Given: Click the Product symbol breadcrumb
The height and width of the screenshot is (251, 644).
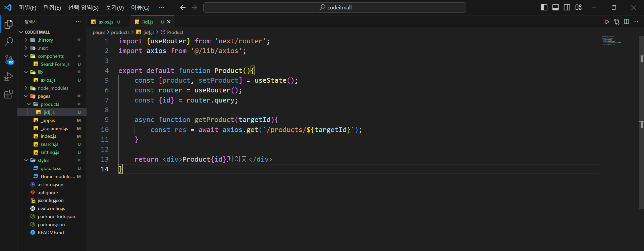Looking at the screenshot, I should 172,32.
